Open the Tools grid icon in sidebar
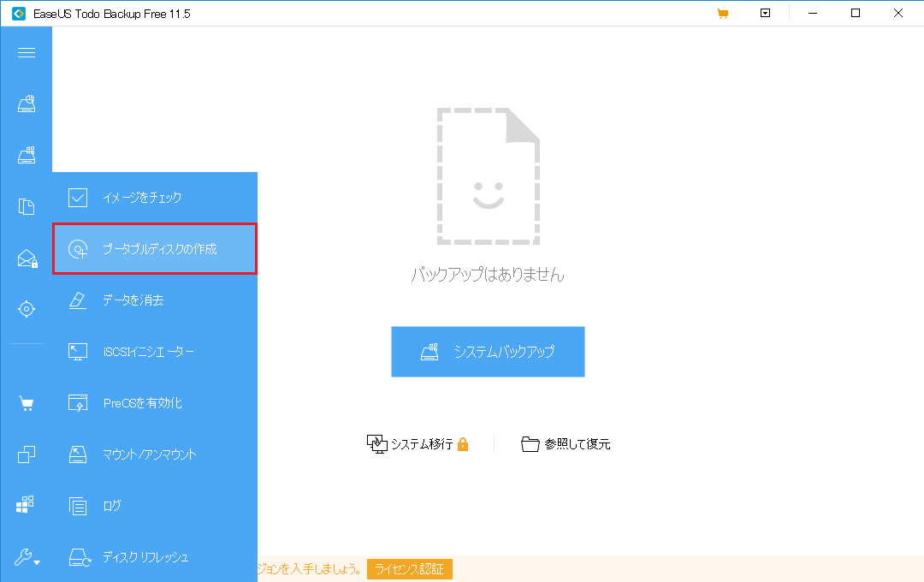Image resolution: width=924 pixels, height=582 pixels. pos(26,505)
